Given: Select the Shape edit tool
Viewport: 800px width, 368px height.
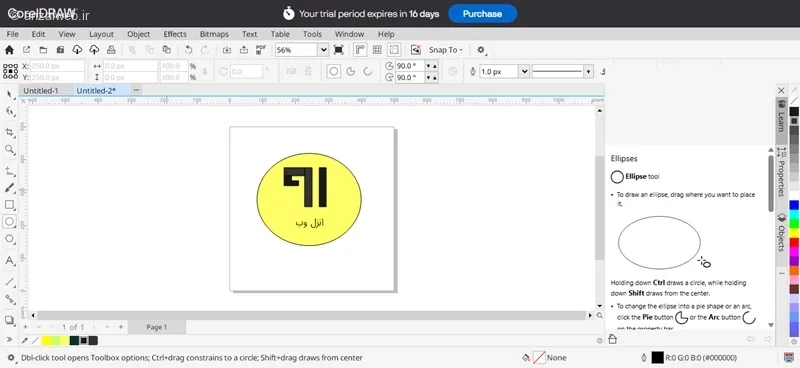Looking at the screenshot, I should (9, 111).
